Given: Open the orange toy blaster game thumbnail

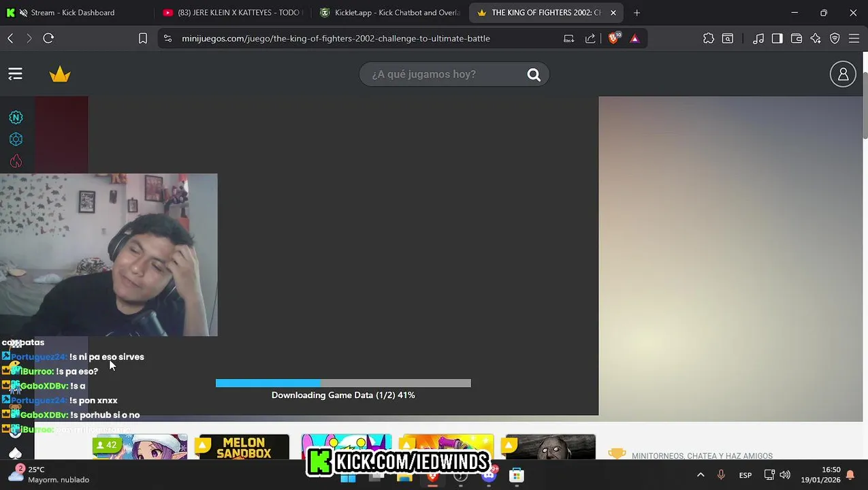Looking at the screenshot, I should (x=447, y=446).
